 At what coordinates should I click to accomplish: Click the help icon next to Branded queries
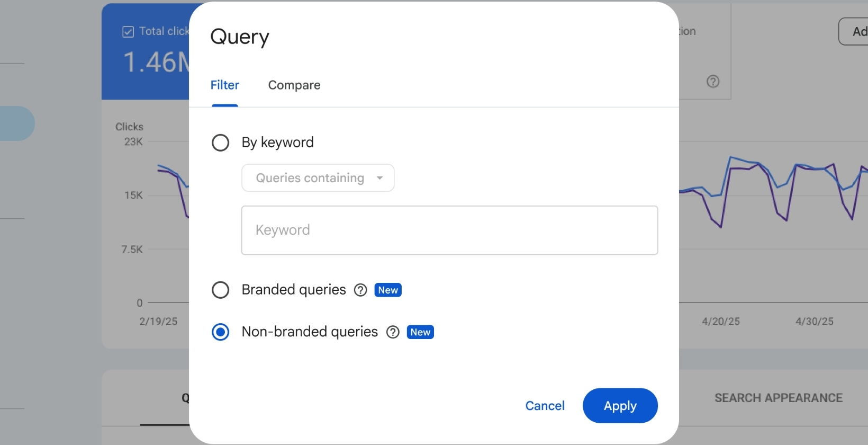pos(360,290)
